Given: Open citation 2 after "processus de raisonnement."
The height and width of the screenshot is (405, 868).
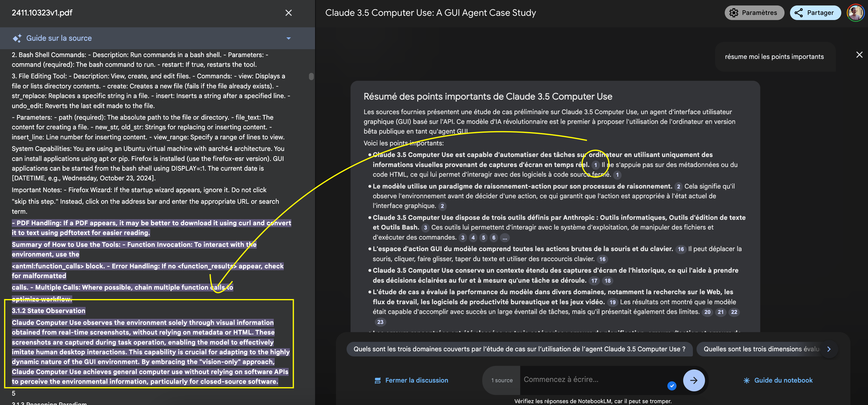Looking at the screenshot, I should click(678, 187).
